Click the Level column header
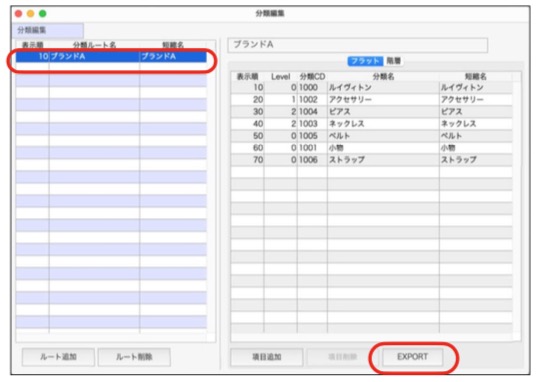This screenshot has width=539, height=382. (280, 76)
